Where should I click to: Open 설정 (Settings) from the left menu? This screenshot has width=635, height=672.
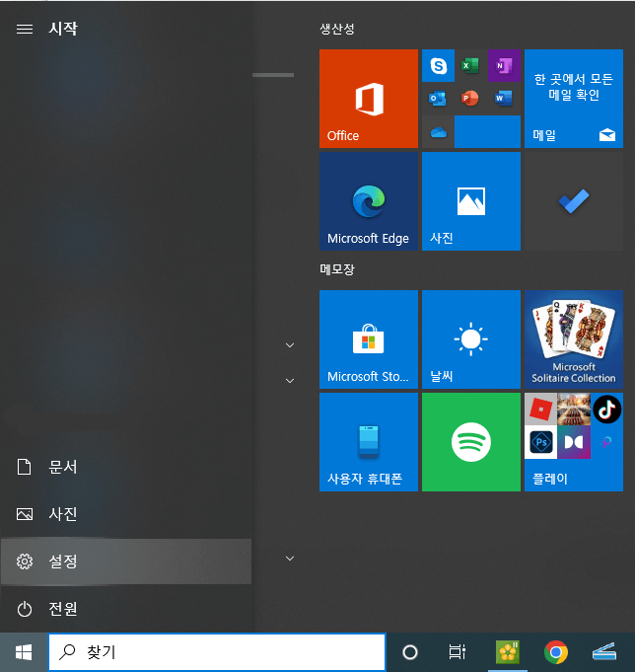pyautogui.click(x=126, y=561)
